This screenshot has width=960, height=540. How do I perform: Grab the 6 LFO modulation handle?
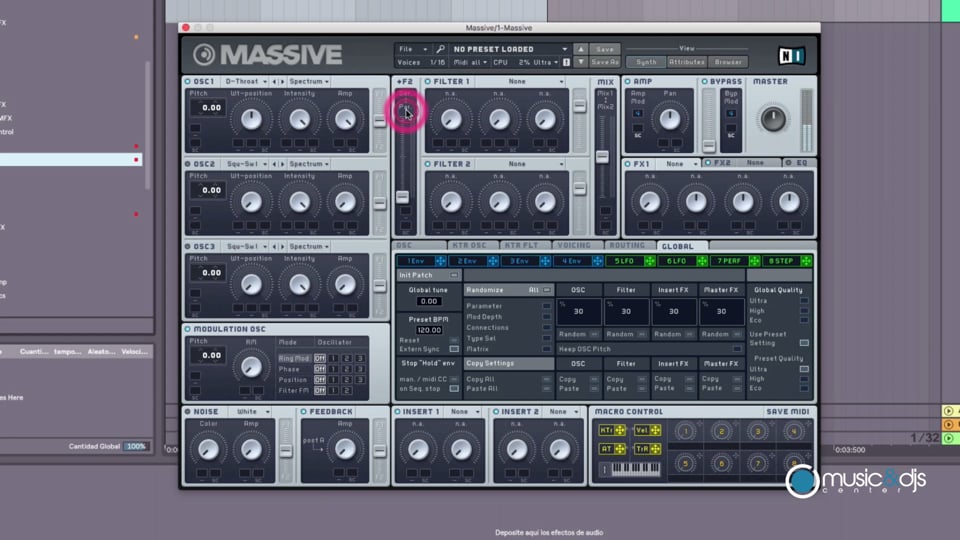pos(702,261)
